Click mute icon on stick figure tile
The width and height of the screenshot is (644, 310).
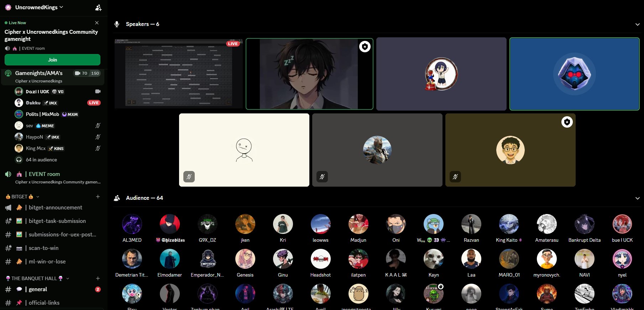pyautogui.click(x=189, y=177)
